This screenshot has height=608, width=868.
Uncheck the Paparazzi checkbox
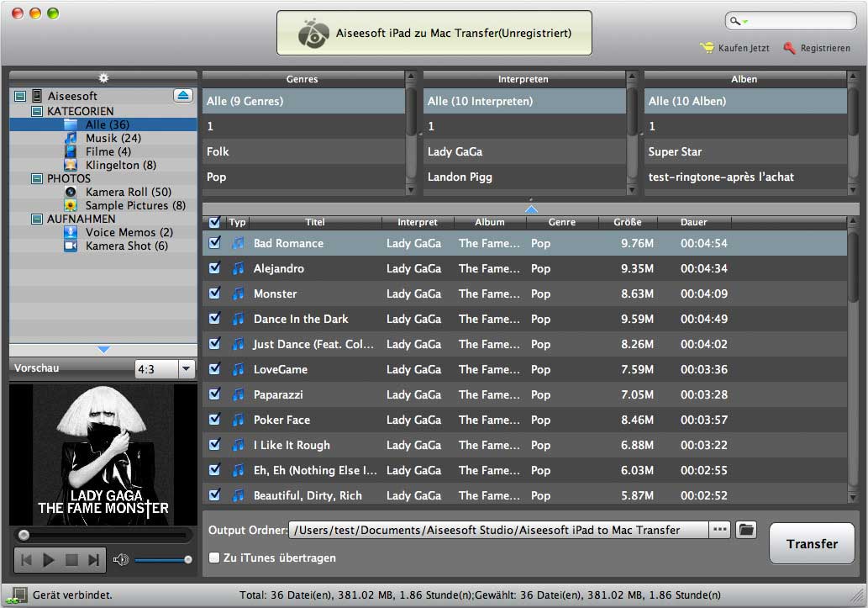pos(215,394)
